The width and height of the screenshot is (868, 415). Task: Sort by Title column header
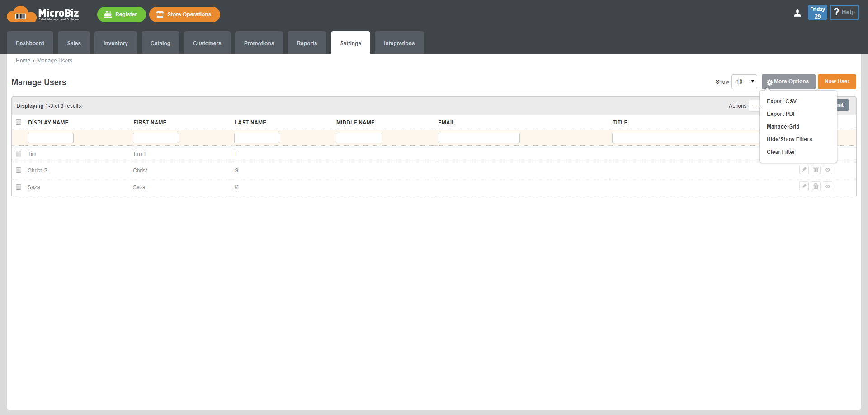point(620,123)
